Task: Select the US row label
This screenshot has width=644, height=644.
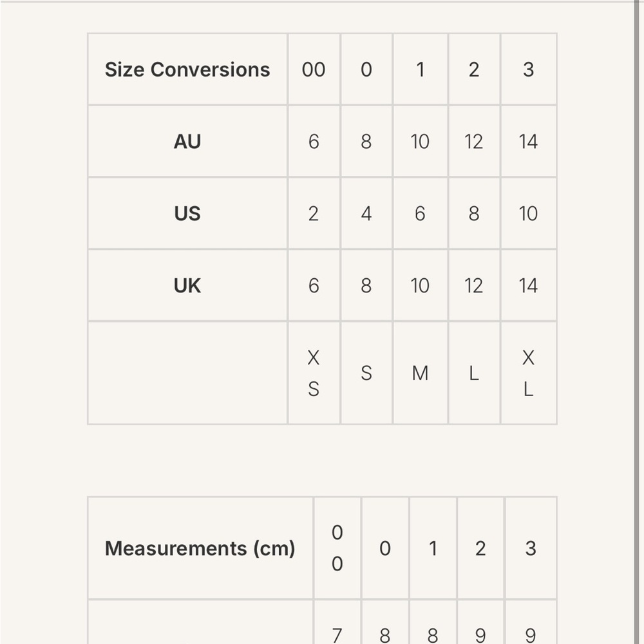Action: [187, 213]
